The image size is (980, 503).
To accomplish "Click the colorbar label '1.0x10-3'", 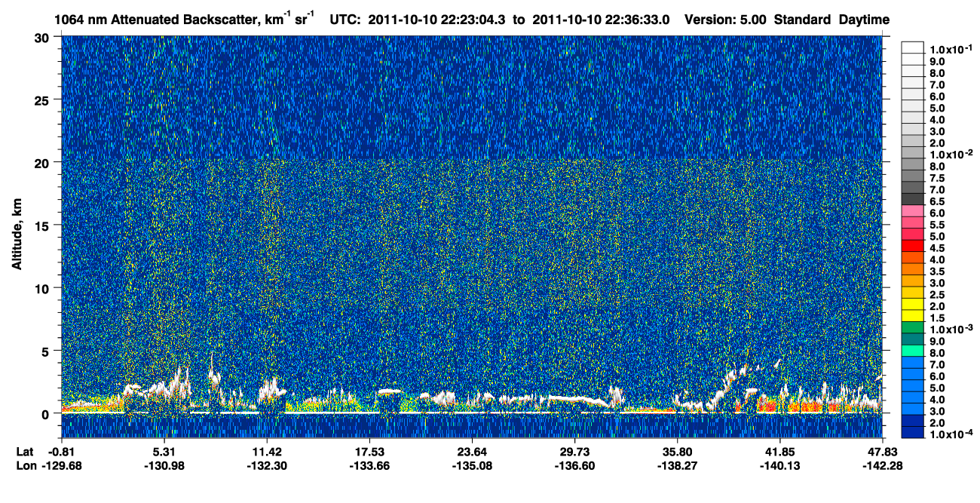I will tap(951, 329).
